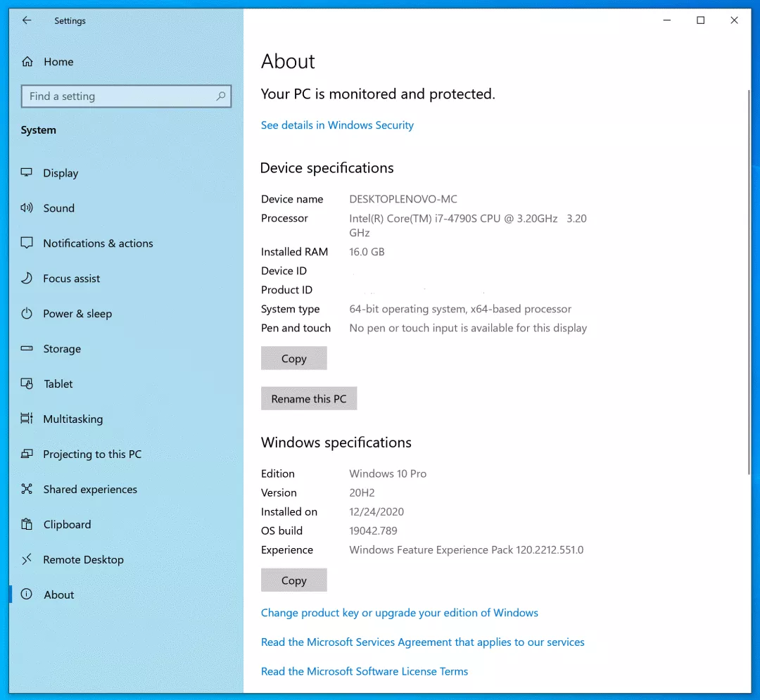The image size is (760, 700).
Task: Click the 16.0 GB RAM value
Action: tap(367, 252)
